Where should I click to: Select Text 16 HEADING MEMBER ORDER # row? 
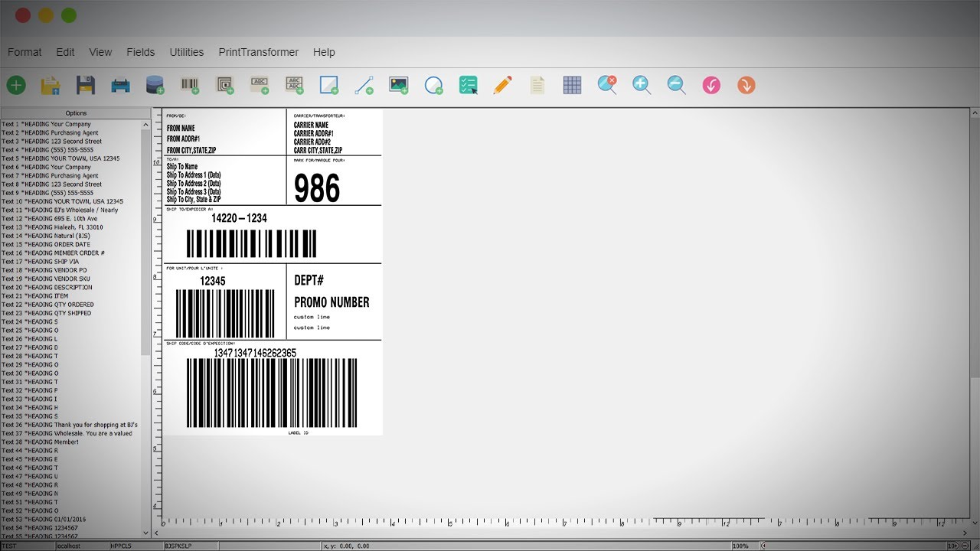click(70, 253)
